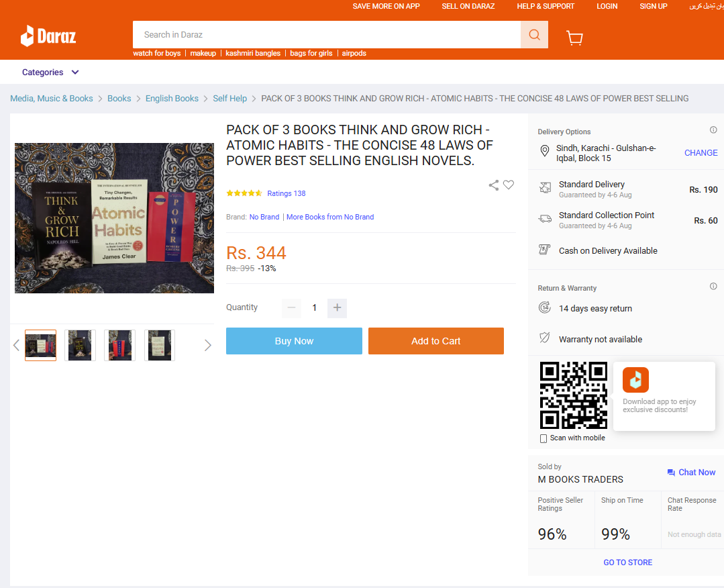The image size is (724, 588).
Task: Go to Media, Music & Books breadcrumb
Action: click(x=51, y=99)
